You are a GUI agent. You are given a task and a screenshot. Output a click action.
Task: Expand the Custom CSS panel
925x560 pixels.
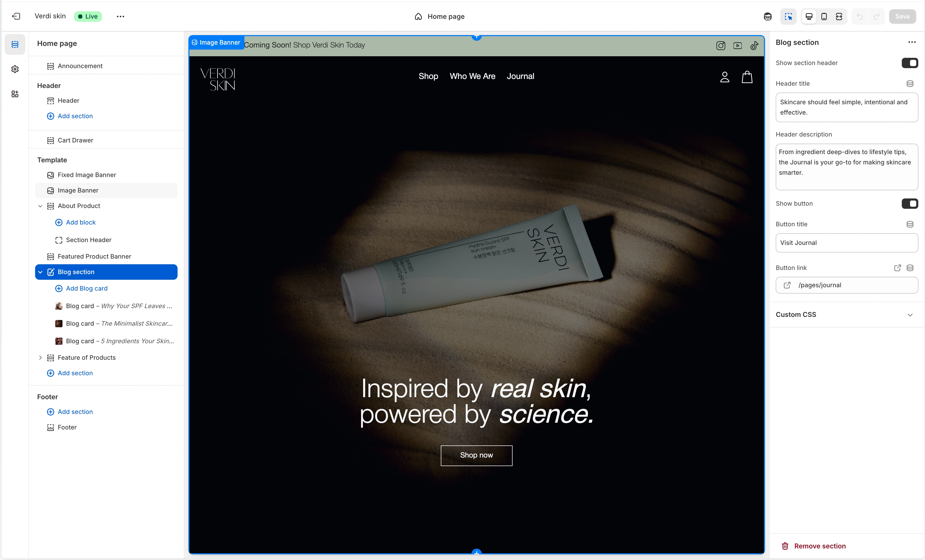[x=910, y=315]
